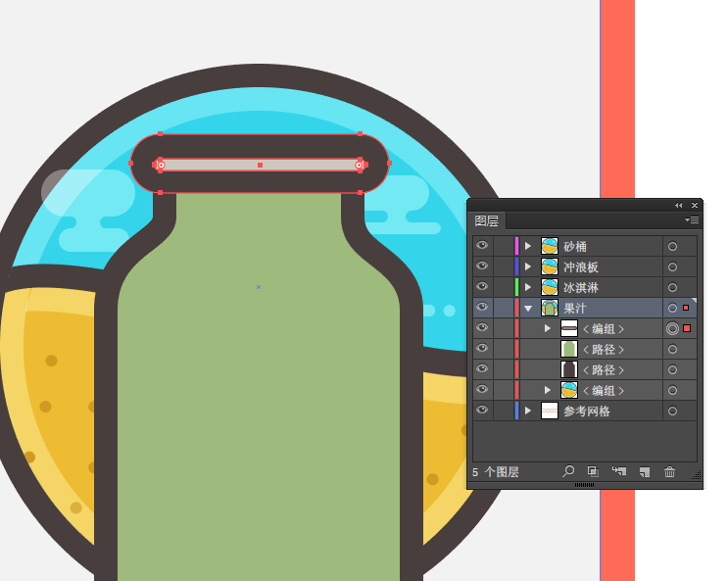Click the target circle of 砂桶 layer
The height and width of the screenshot is (581, 728).
[x=672, y=246]
